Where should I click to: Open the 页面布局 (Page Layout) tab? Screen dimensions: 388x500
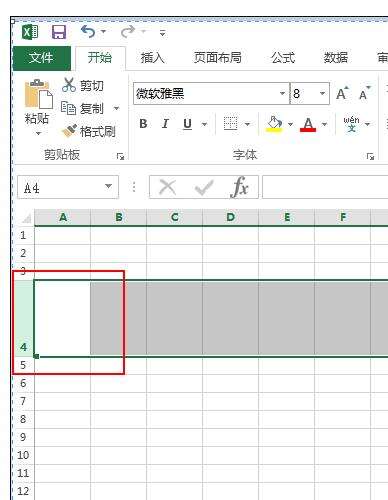click(218, 58)
